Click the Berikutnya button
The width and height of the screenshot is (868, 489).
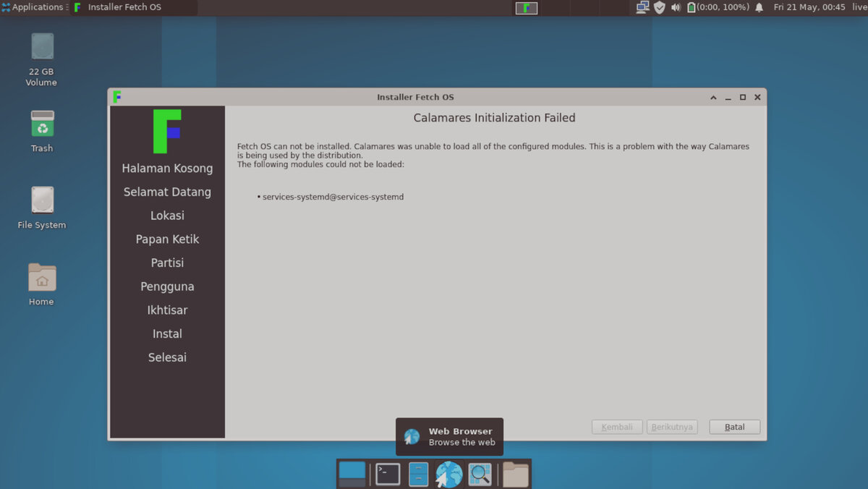pos(672,427)
